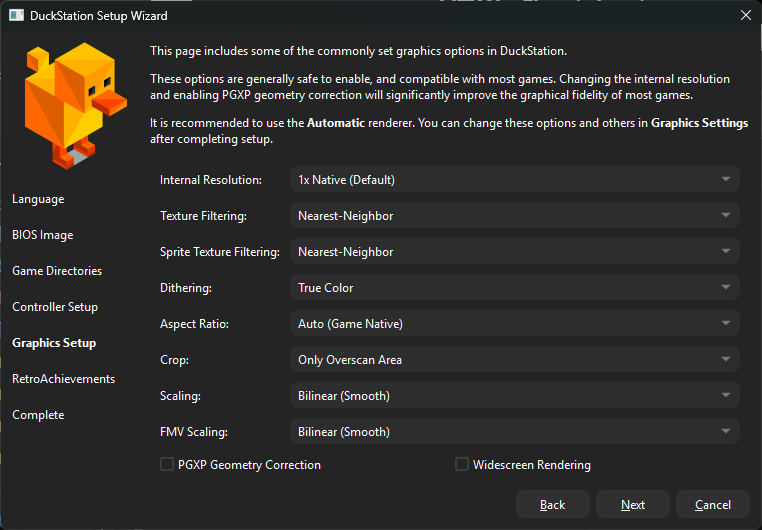The width and height of the screenshot is (762, 530).
Task: Switch to Game Directories step
Action: [x=57, y=271]
